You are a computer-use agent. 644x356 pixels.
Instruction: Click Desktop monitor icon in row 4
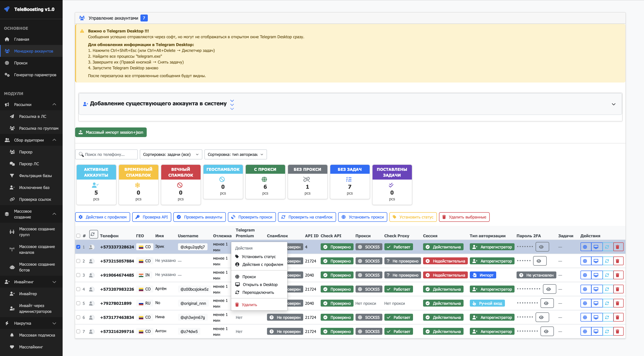click(x=596, y=289)
